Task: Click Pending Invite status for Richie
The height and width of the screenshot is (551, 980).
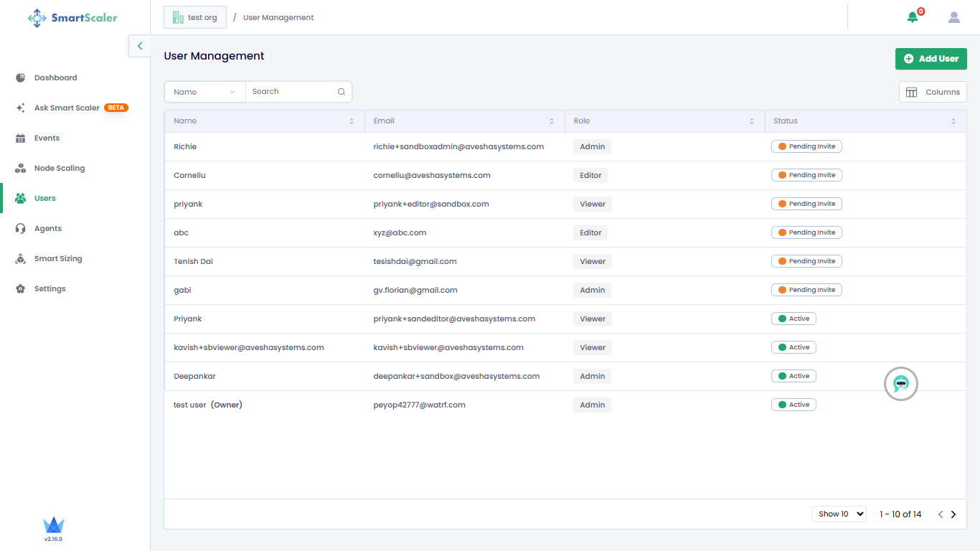Action: pos(806,146)
